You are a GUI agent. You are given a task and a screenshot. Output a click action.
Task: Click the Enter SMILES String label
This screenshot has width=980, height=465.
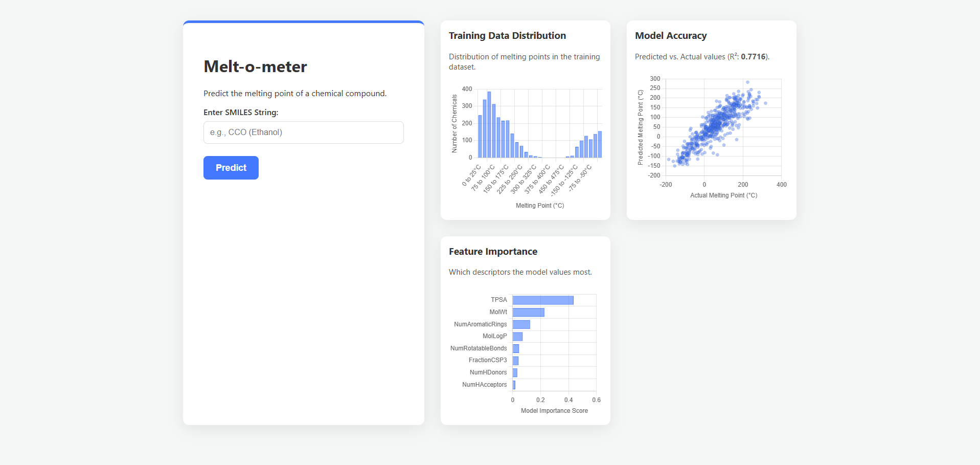point(241,113)
